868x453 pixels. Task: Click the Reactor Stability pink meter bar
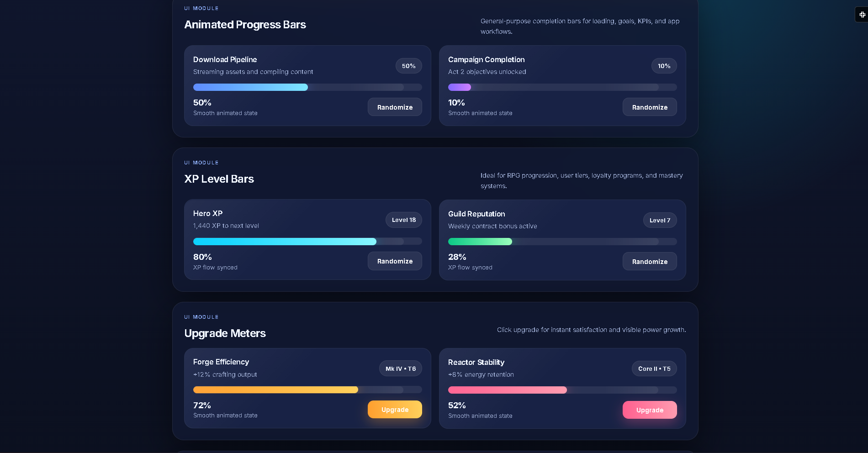click(562, 390)
